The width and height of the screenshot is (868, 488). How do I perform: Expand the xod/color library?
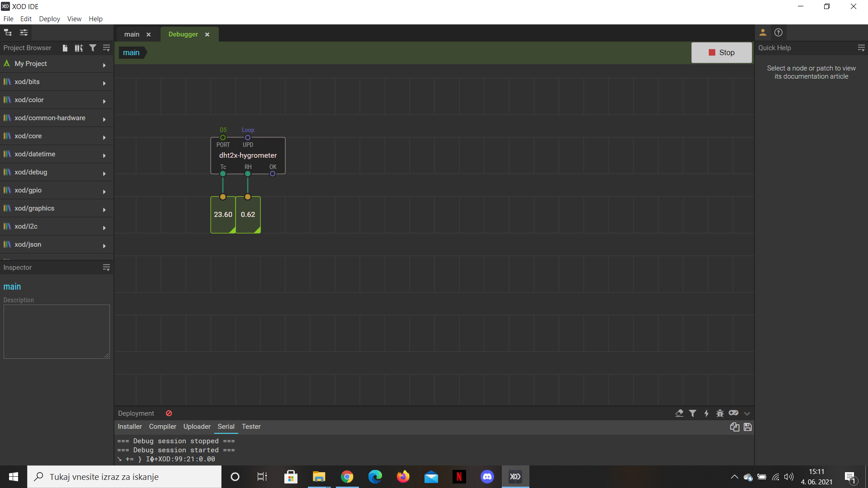(104, 101)
